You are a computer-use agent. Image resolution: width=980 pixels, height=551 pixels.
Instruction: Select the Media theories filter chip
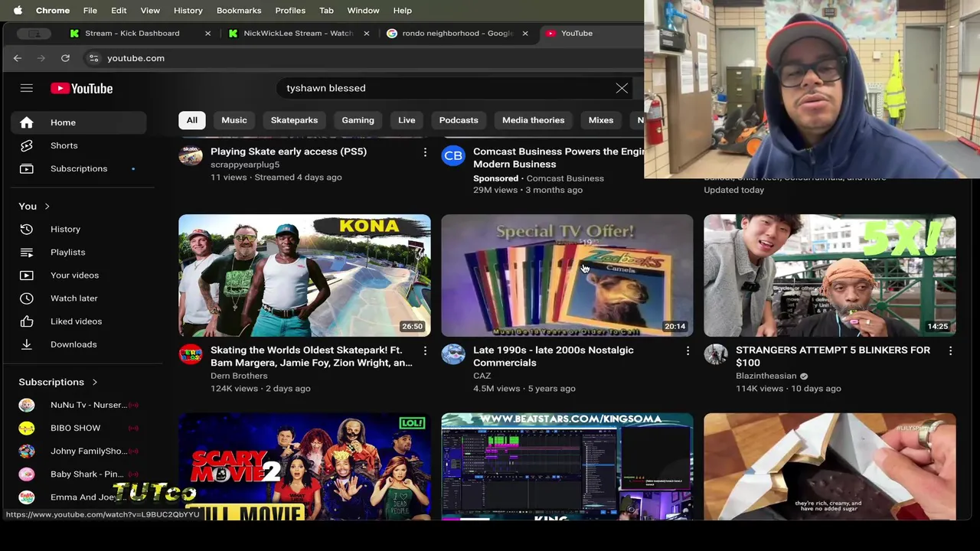[533, 120]
